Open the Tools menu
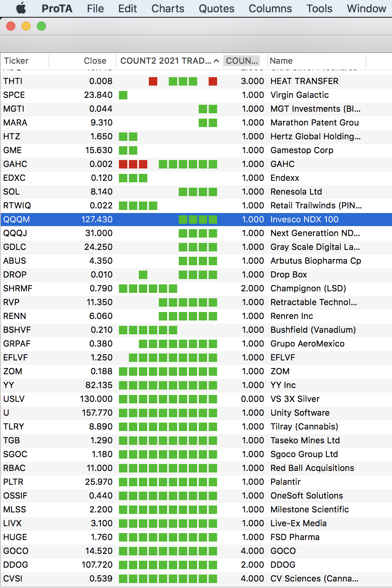This screenshot has height=588, width=392. pos(319,8)
